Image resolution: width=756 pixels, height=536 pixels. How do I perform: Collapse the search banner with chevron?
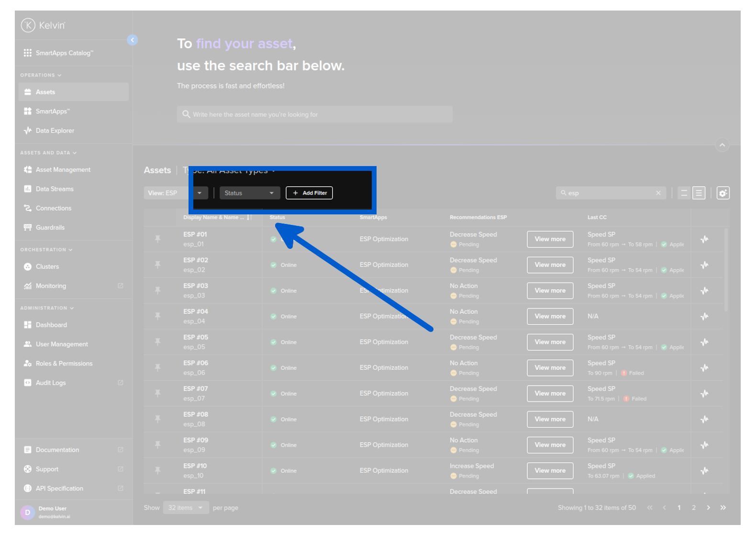pyautogui.click(x=722, y=145)
